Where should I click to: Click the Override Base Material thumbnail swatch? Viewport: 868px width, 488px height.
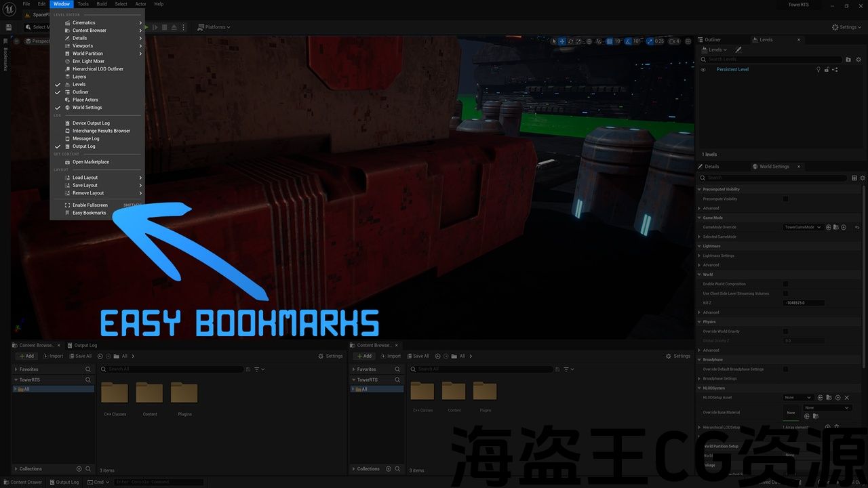(x=791, y=412)
